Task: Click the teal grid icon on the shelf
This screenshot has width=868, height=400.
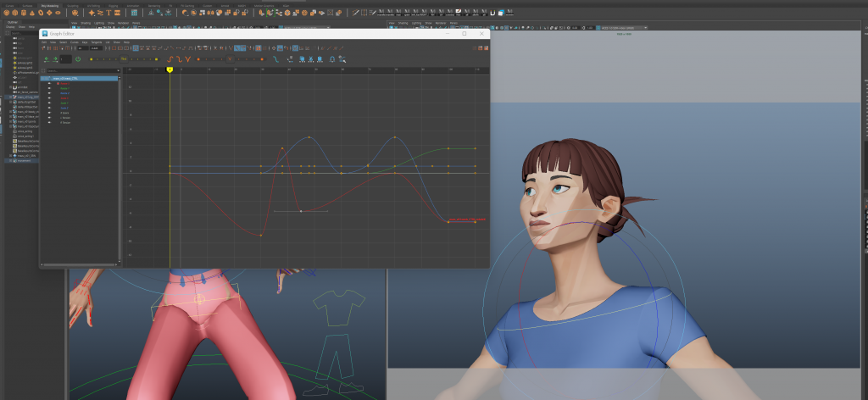Action: pyautogui.click(x=135, y=13)
